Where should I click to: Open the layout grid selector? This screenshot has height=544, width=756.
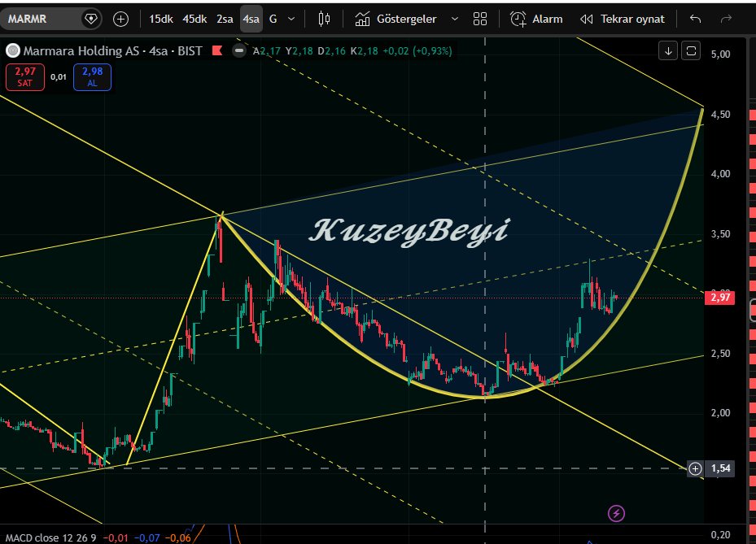click(x=480, y=19)
